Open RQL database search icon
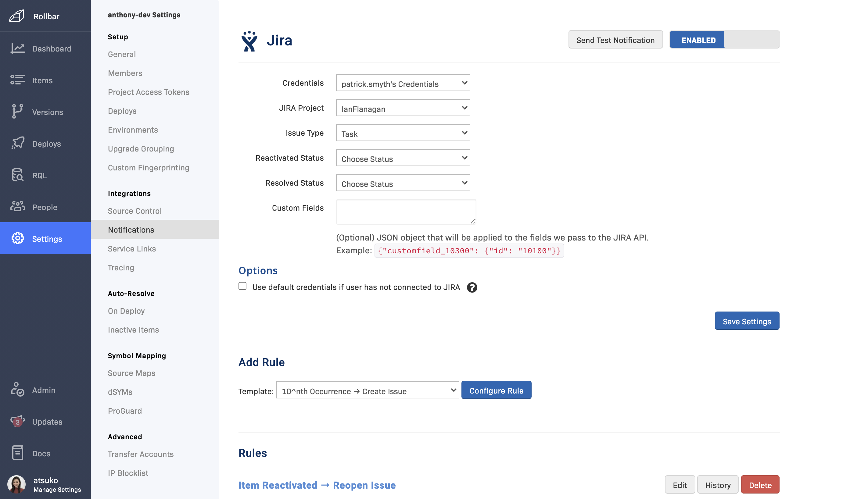Image resolution: width=868 pixels, height=499 pixels. click(x=17, y=175)
